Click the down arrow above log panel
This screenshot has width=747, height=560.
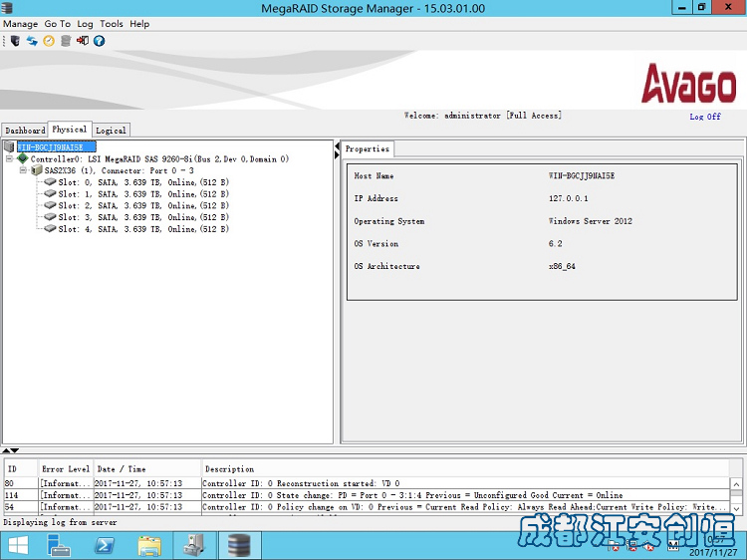click(15, 450)
